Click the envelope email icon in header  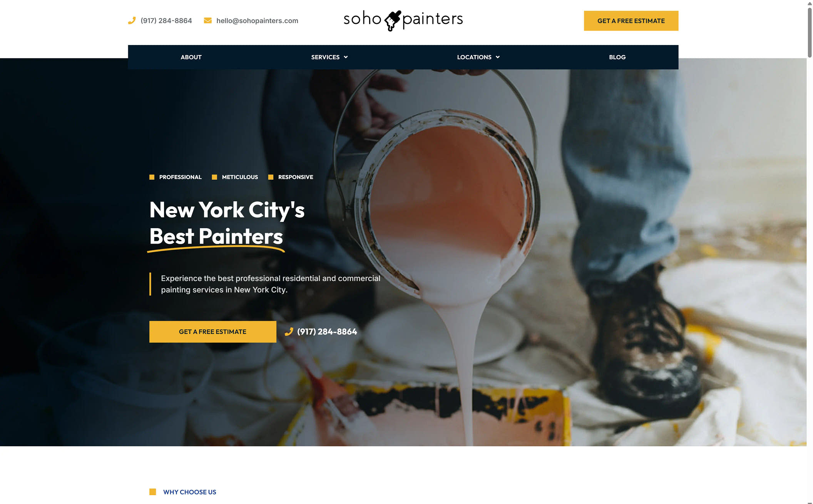pos(208,20)
